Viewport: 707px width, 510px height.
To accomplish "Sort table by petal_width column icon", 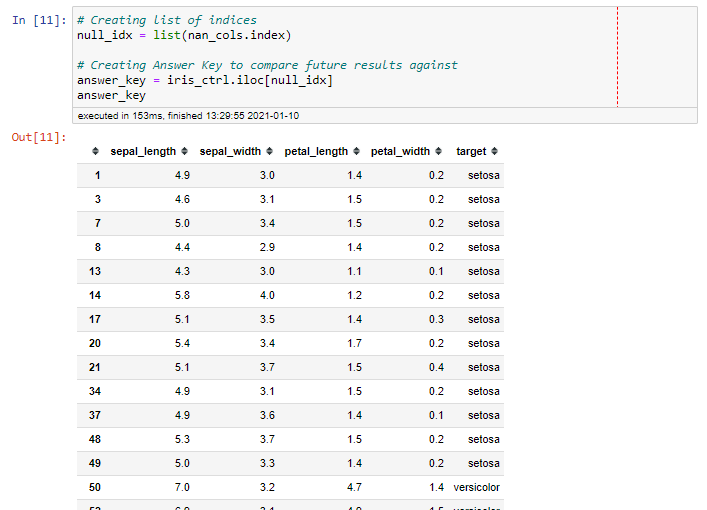I will pyautogui.click(x=439, y=152).
